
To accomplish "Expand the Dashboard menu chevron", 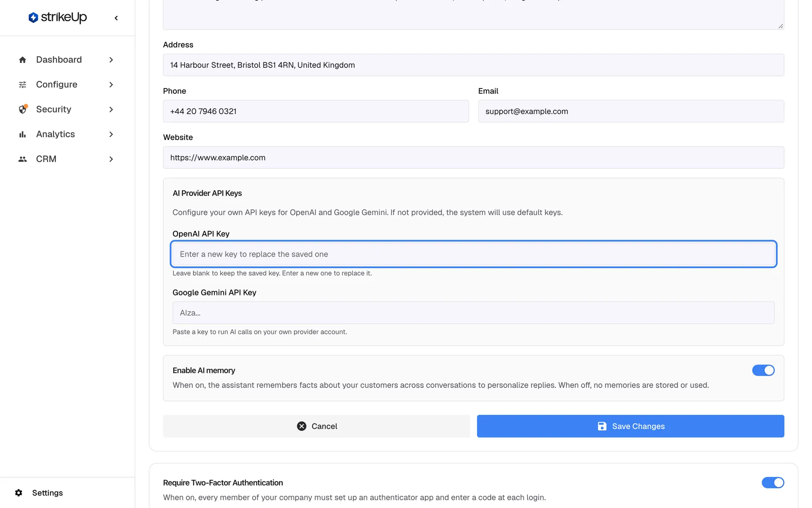I will coord(111,60).
